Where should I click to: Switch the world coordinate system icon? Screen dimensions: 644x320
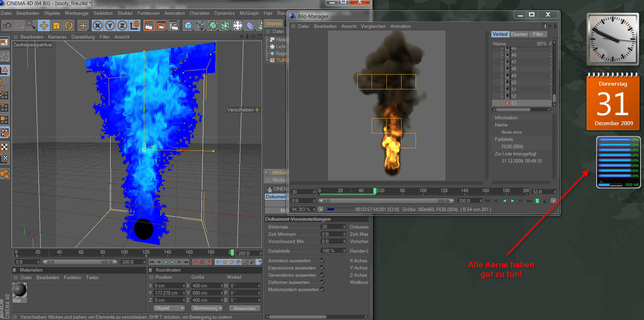135,25
